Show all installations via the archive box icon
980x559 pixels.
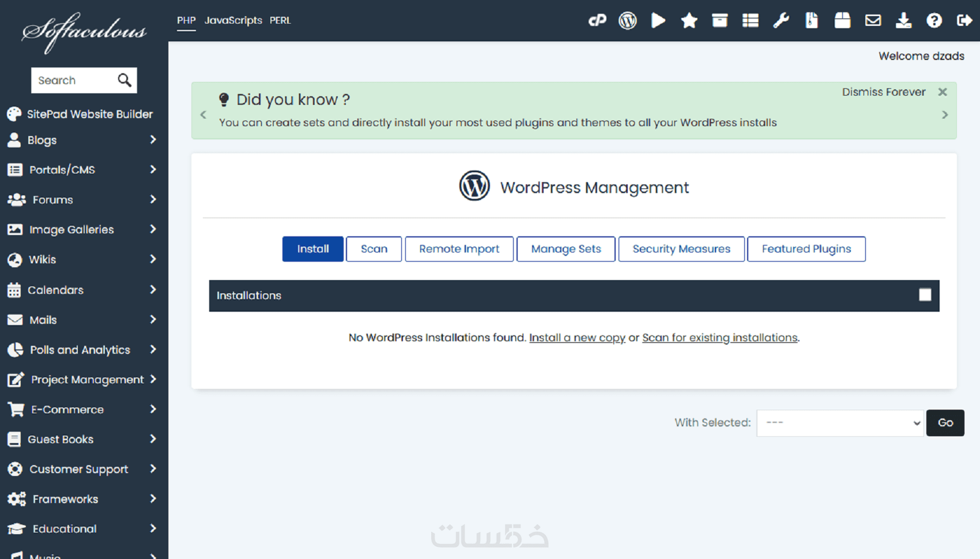click(719, 21)
